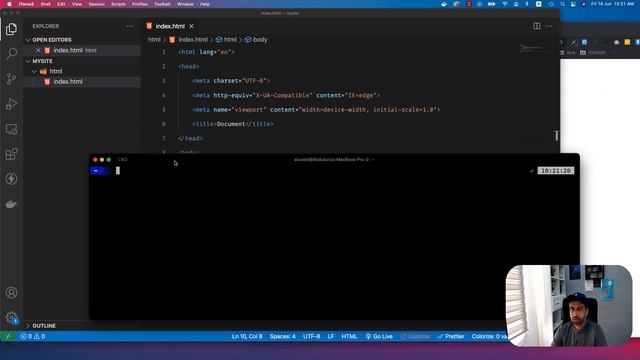Click the macOS menu bar date and time

(613, 4)
